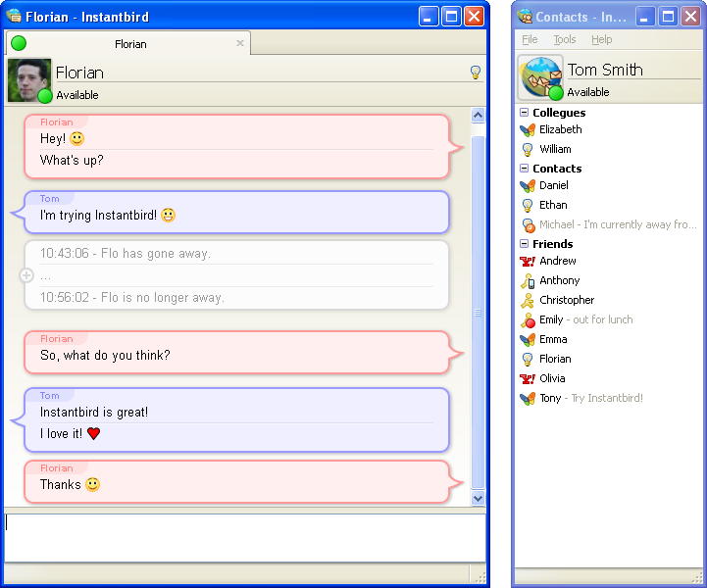This screenshot has height=588, width=707.
Task: Click the 'So, what do you think?' message
Action: tap(105, 356)
